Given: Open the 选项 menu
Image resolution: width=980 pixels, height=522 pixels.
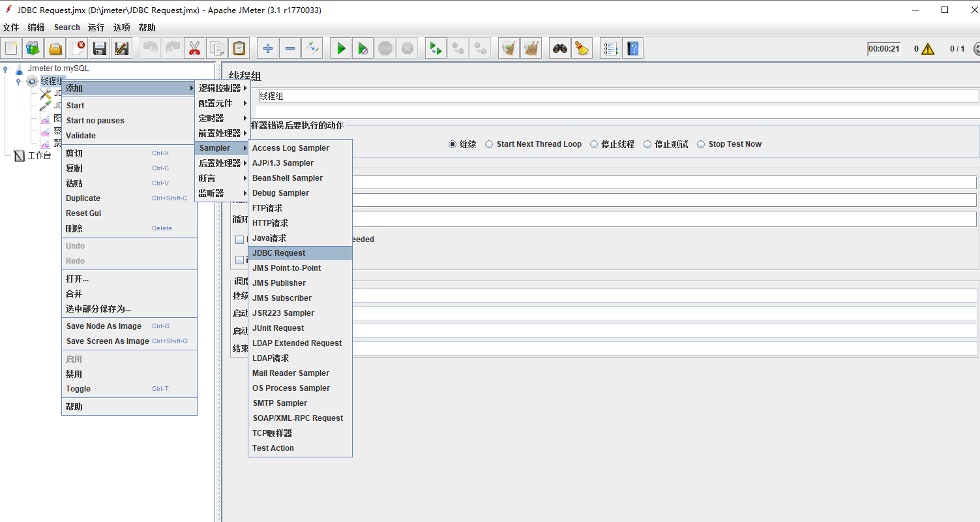Looking at the screenshot, I should [122, 27].
